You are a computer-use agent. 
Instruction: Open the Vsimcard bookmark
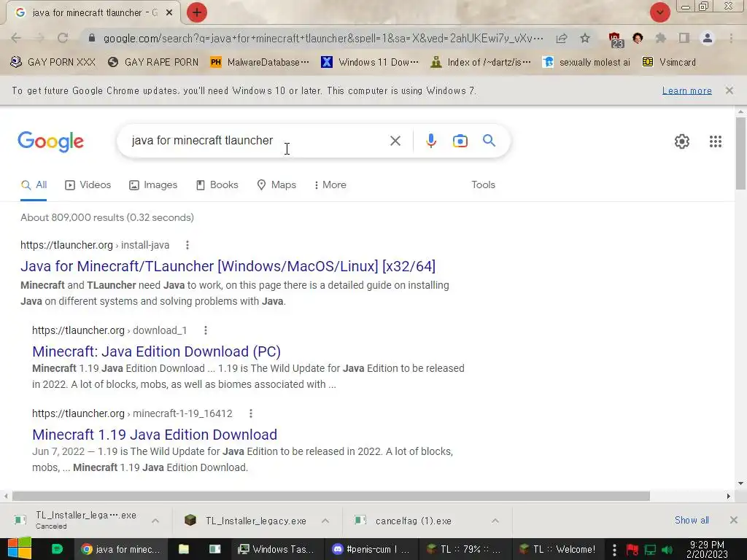pyautogui.click(x=669, y=63)
